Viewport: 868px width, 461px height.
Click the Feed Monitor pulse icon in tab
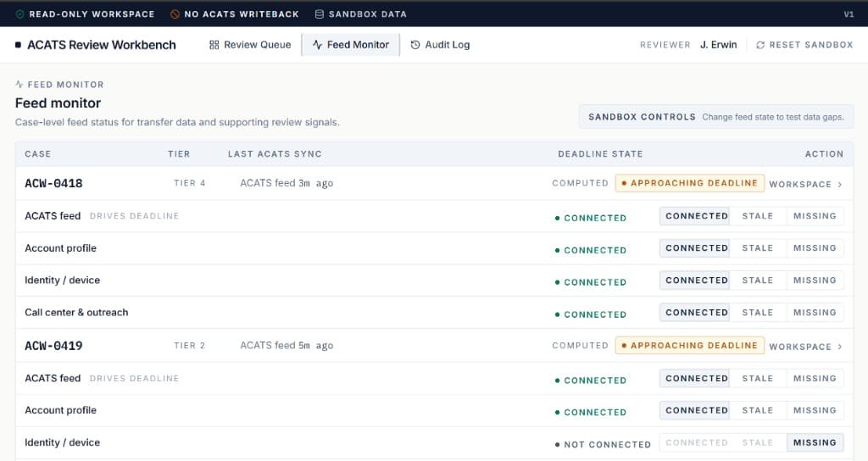(x=317, y=45)
